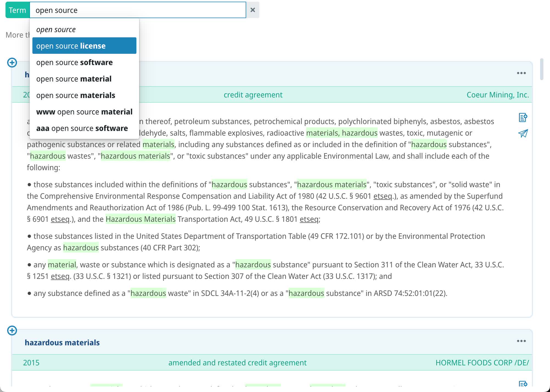The height and width of the screenshot is (392, 550).
Task: Choose 'open source software' suggestion
Action: (84, 62)
